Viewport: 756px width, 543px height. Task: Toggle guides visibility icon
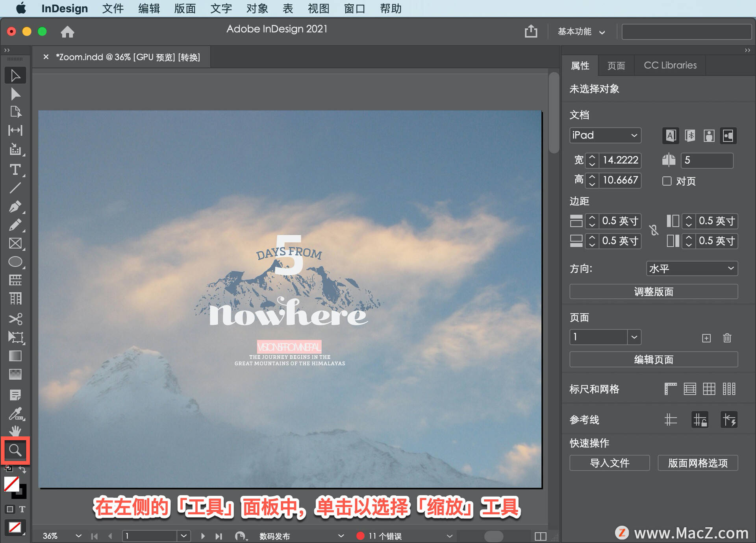tap(670, 419)
